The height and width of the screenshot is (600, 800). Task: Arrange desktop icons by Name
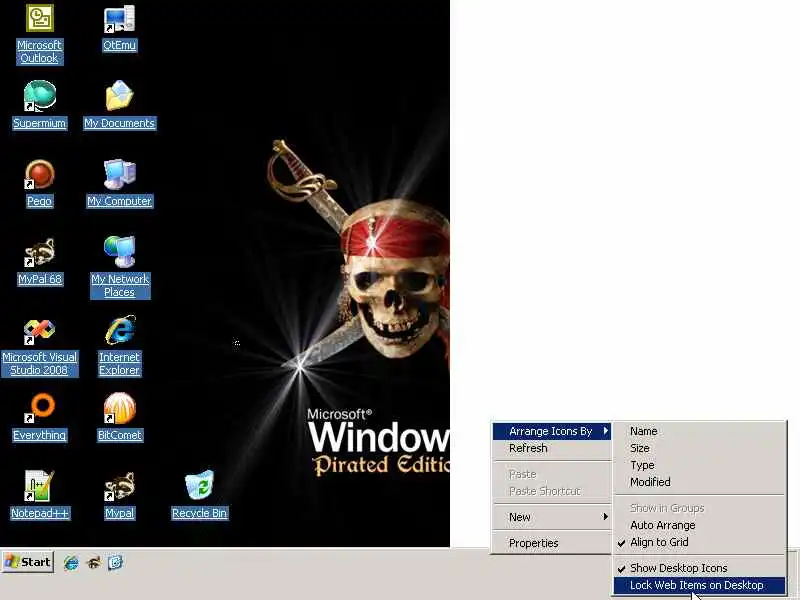[x=699, y=431]
